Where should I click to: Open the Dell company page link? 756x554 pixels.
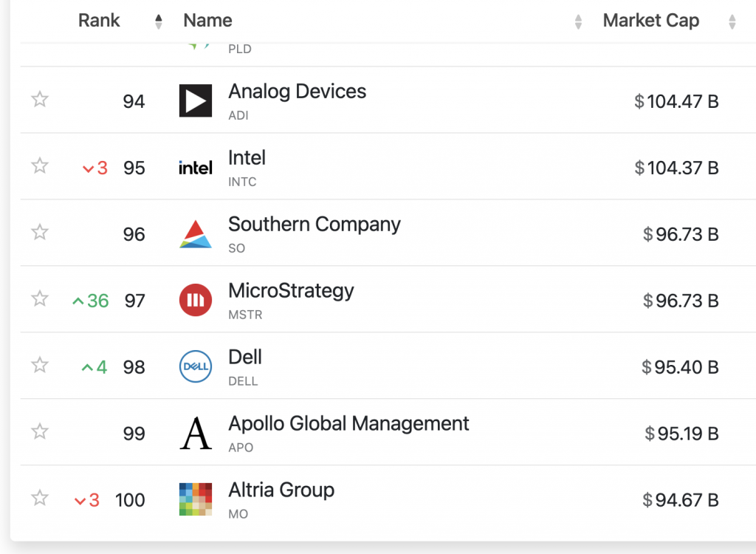pyautogui.click(x=245, y=358)
